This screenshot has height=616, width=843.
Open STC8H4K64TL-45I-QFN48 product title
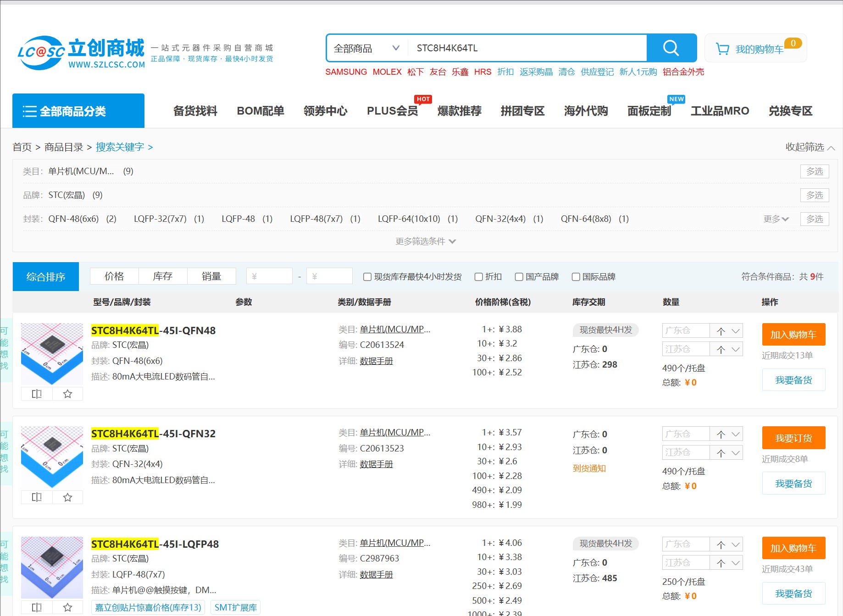[x=153, y=330]
